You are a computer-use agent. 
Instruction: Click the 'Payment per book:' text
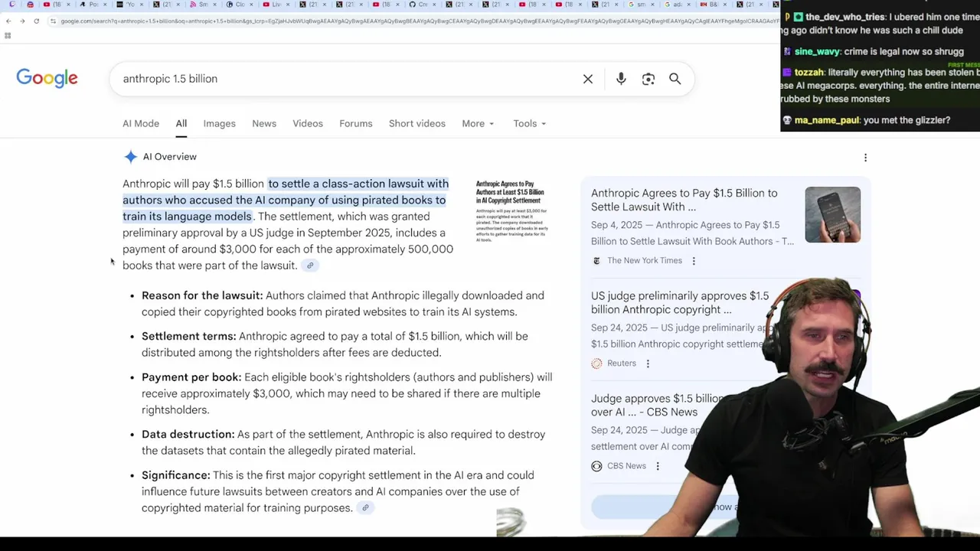pyautogui.click(x=191, y=377)
